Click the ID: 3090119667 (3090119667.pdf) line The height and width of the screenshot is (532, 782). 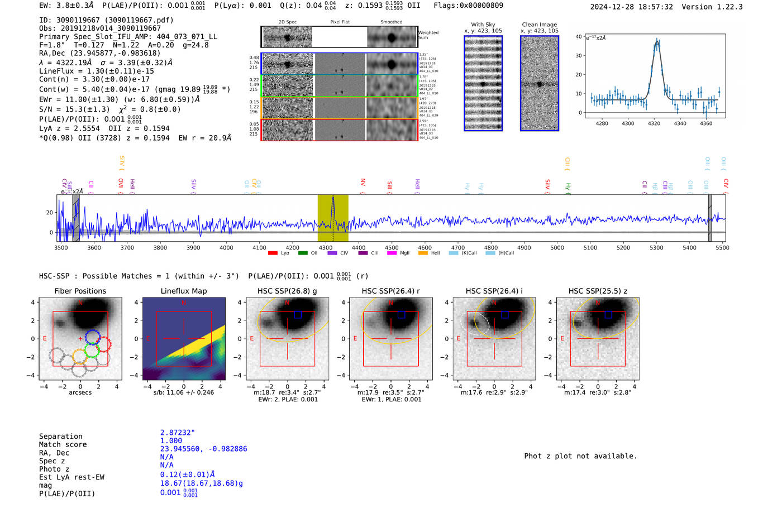(106, 20)
